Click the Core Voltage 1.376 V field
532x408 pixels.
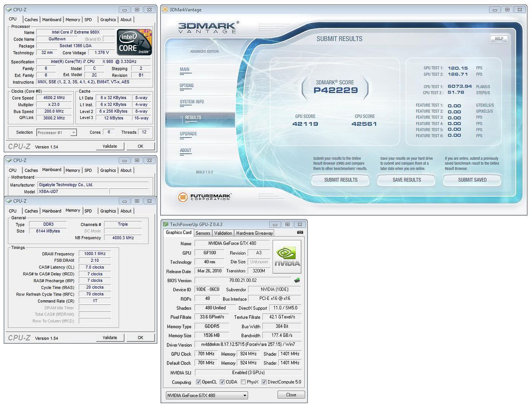[x=102, y=53]
